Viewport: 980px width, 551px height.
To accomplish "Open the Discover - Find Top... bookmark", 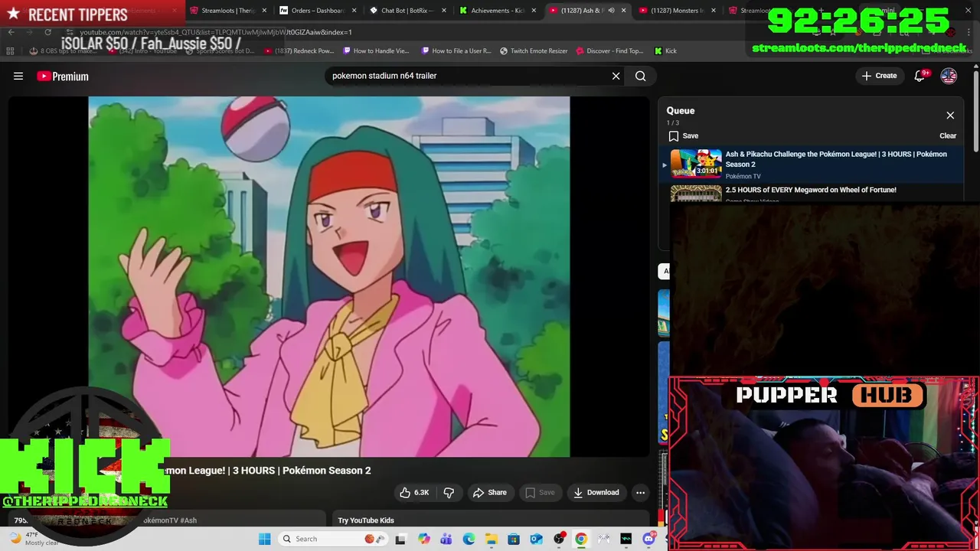I will (609, 51).
